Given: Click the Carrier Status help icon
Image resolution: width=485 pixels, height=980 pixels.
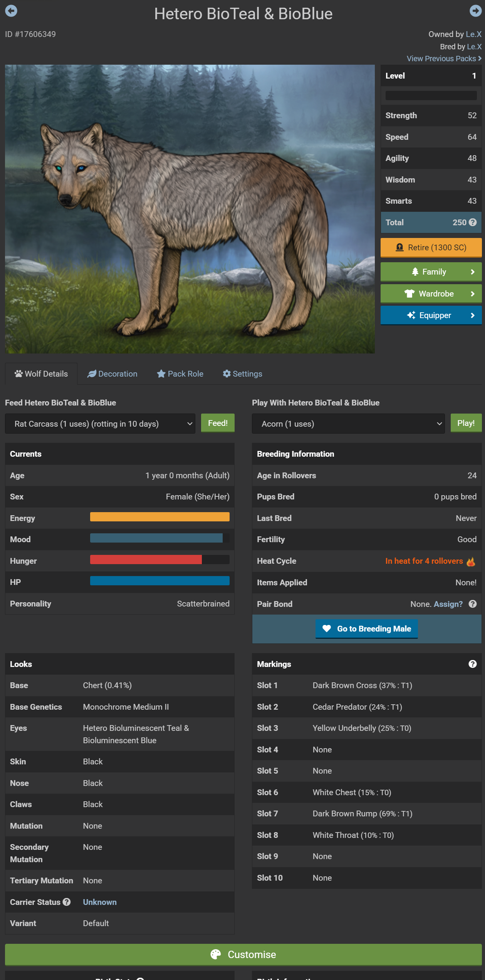Looking at the screenshot, I should [x=67, y=902].
